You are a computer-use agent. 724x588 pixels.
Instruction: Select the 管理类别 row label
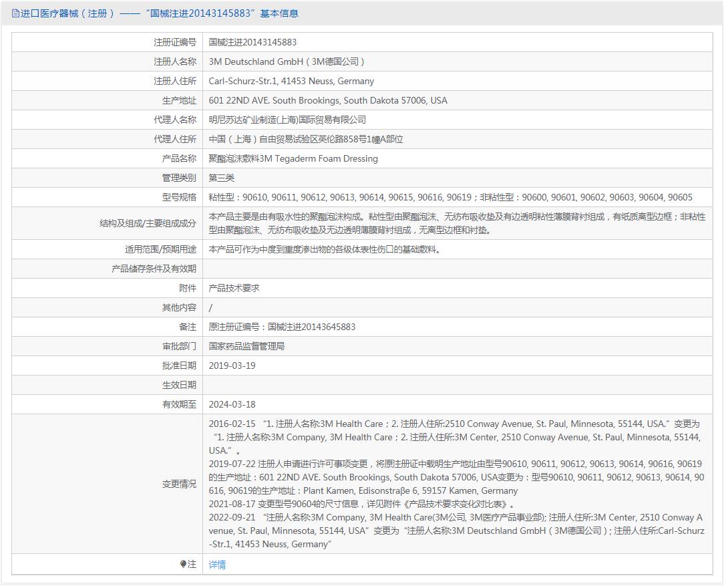point(179,178)
